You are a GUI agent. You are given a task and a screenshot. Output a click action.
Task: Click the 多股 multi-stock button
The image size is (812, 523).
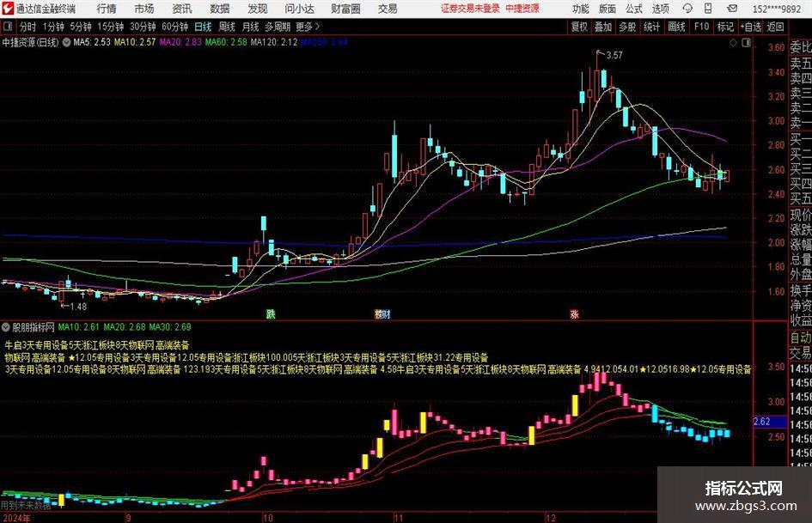[627, 27]
